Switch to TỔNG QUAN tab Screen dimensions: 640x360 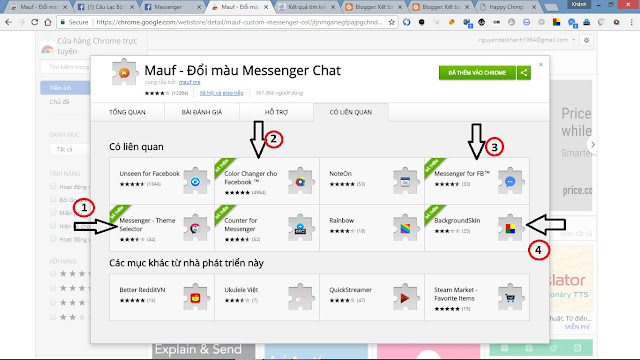127,112
